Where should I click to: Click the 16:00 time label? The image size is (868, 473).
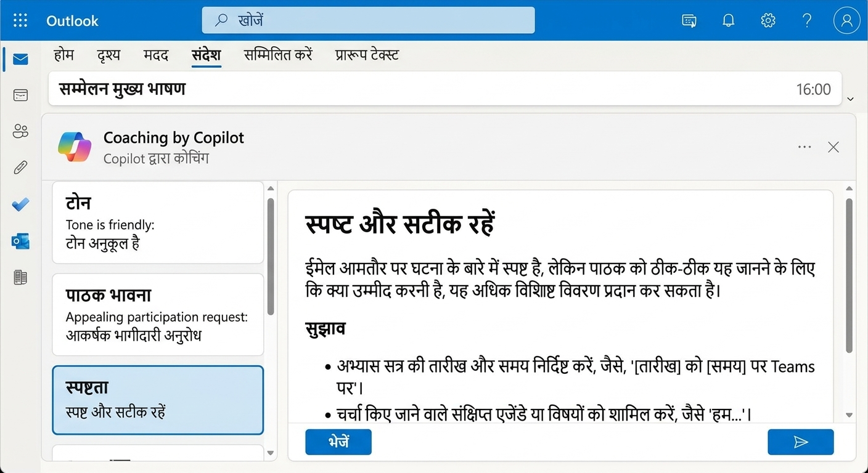[814, 89]
